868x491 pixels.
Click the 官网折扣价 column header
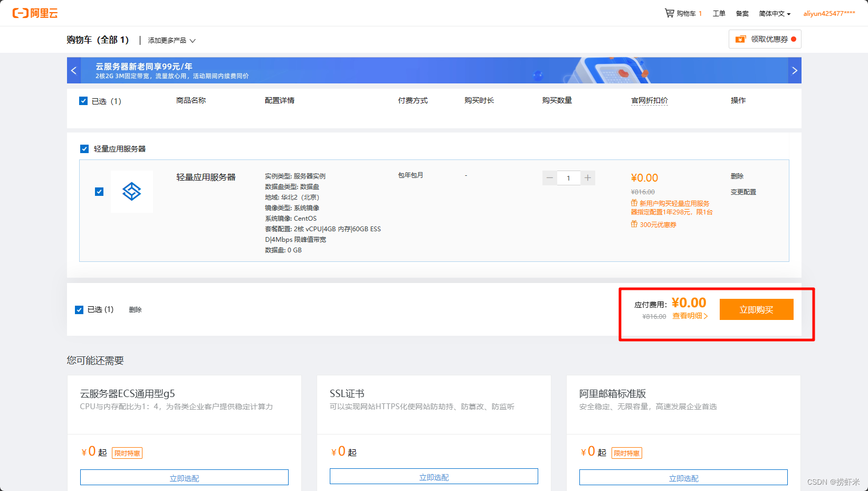pyautogui.click(x=650, y=100)
